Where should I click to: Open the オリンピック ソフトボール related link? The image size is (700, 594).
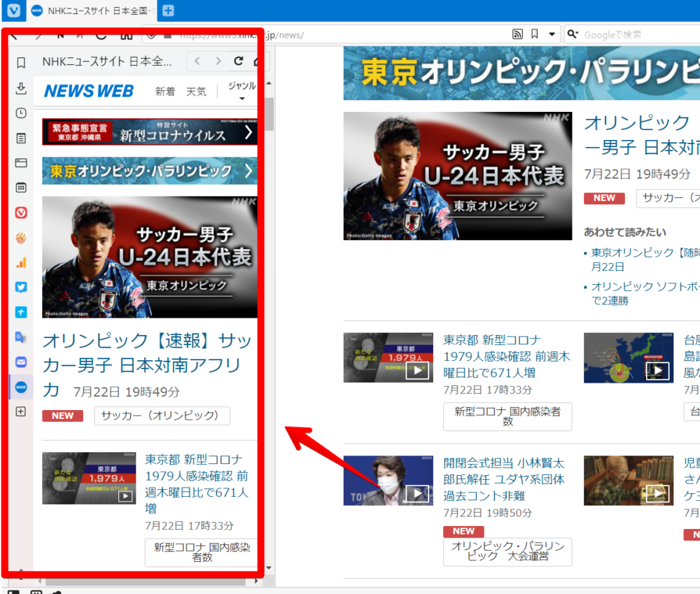(x=645, y=293)
